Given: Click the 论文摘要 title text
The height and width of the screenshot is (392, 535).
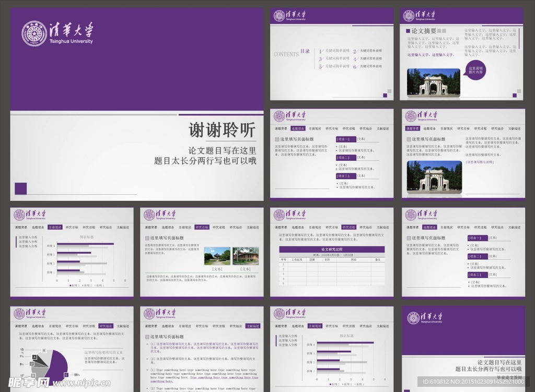Looking at the screenshot, I should point(424,31).
